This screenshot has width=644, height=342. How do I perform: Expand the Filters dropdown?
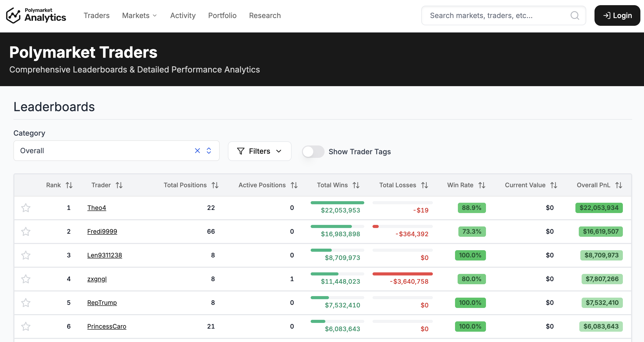pos(259,151)
